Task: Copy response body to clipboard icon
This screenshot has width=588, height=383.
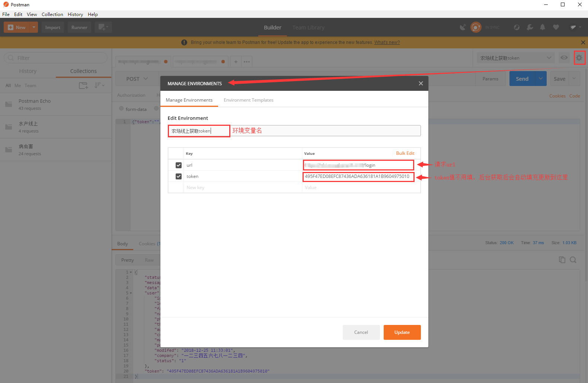Action: coord(562,260)
